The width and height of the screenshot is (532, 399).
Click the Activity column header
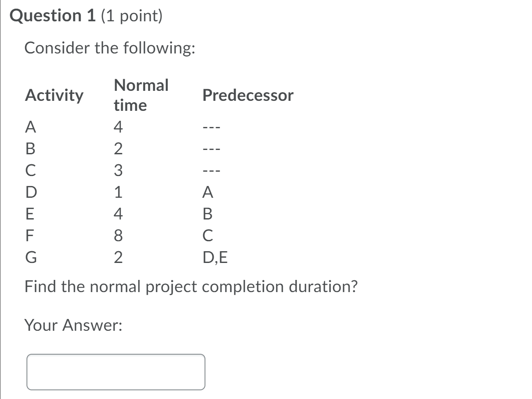(53, 94)
